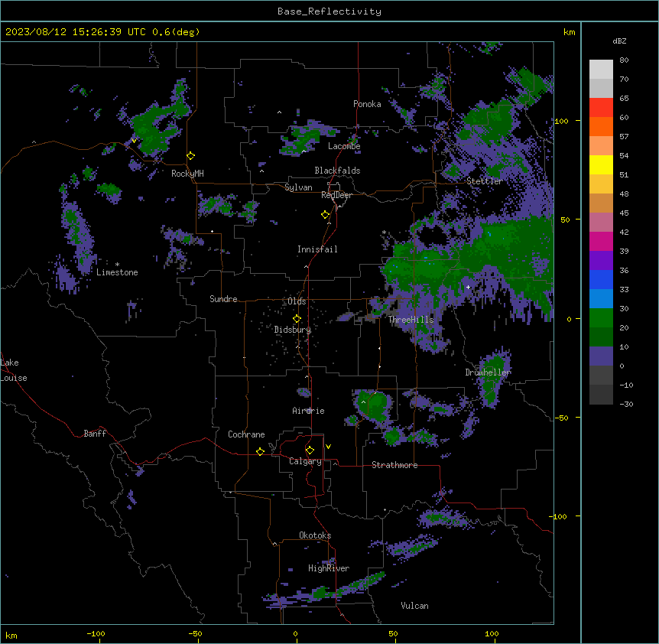Select the yellow diamond marker below Cochrane
This screenshot has height=644, width=659.
coord(260,451)
